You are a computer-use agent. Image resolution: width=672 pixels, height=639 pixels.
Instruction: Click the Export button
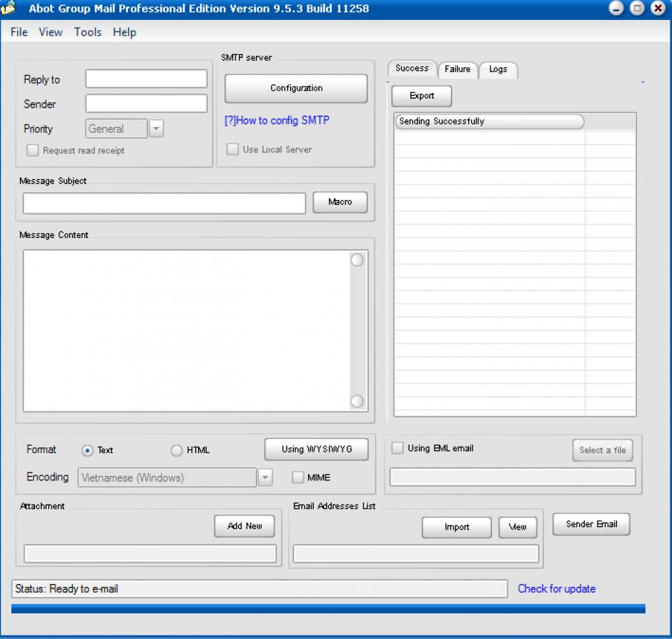[422, 96]
